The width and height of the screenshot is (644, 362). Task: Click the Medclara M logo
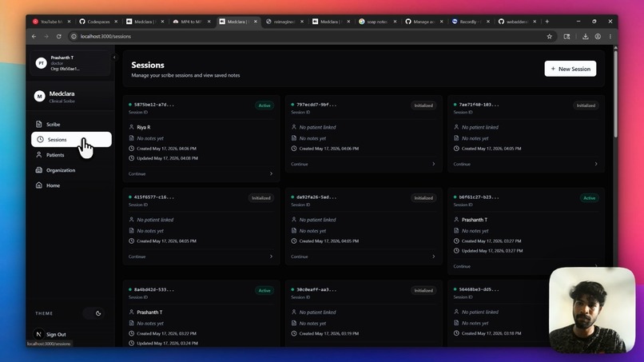pos(39,96)
